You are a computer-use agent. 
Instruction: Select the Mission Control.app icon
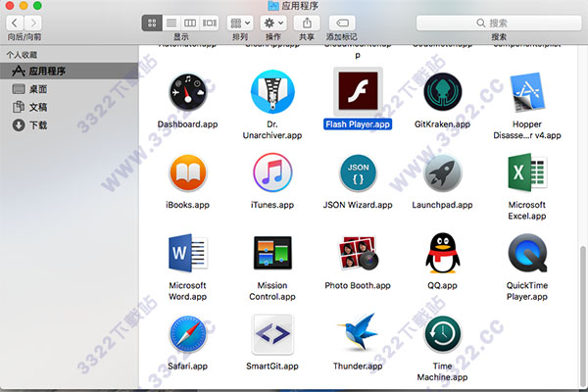pos(272,253)
